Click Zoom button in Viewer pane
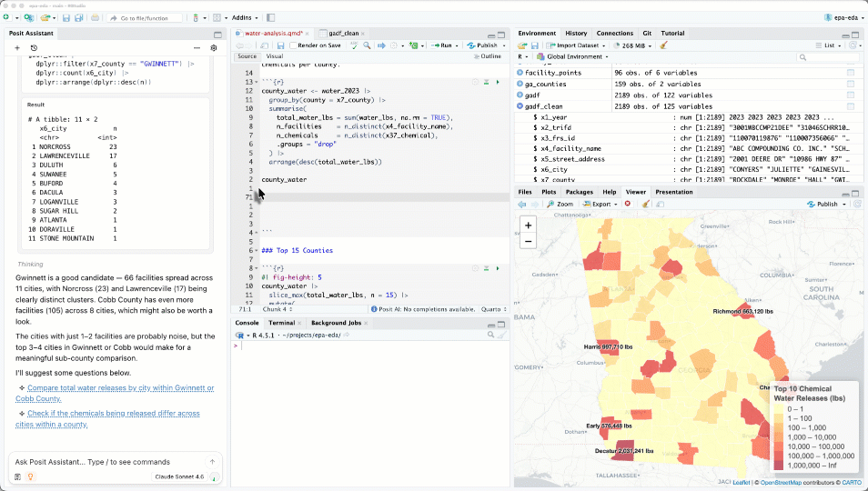Screen dimensions: 868x491 coord(560,204)
